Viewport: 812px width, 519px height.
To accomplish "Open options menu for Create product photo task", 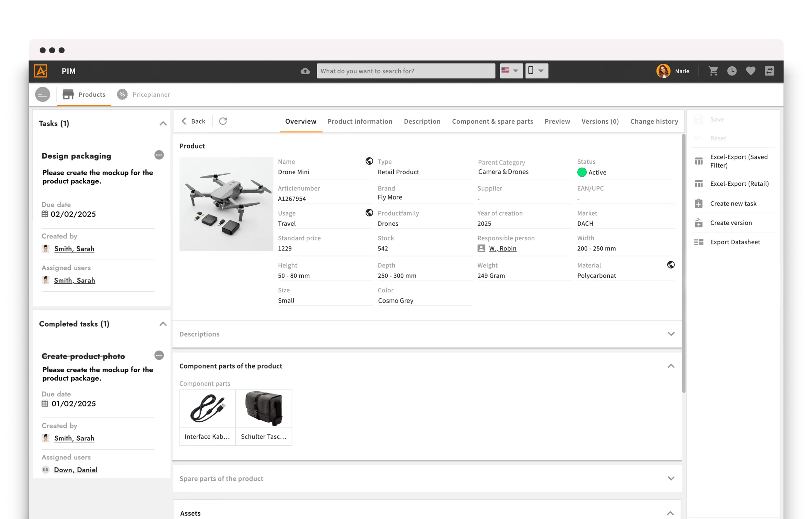I will click(x=159, y=355).
